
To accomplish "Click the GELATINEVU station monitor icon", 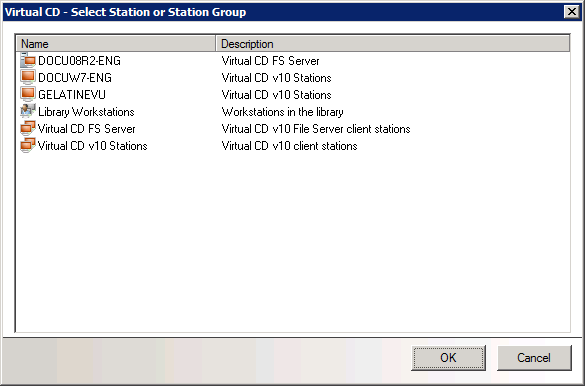I will [28, 94].
